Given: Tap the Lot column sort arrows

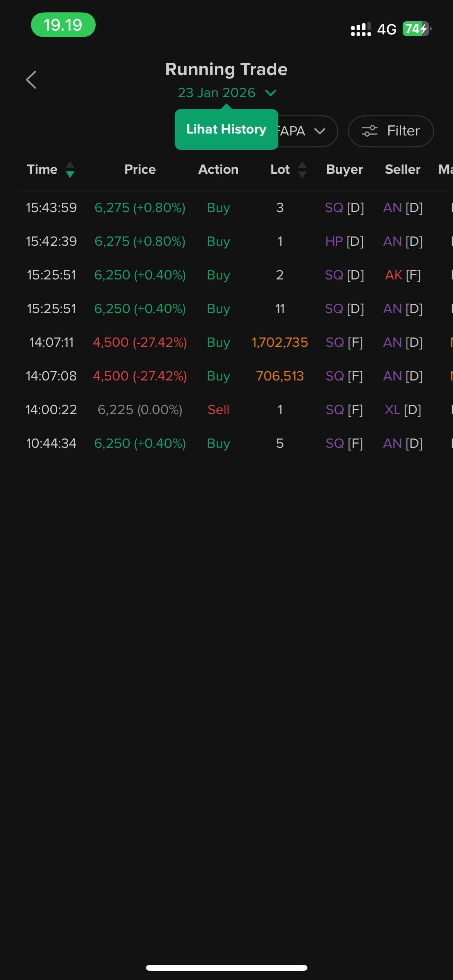Looking at the screenshot, I should 302,170.
